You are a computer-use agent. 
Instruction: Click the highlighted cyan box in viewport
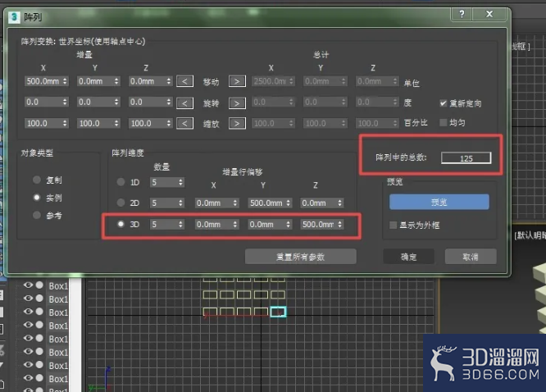point(278,312)
